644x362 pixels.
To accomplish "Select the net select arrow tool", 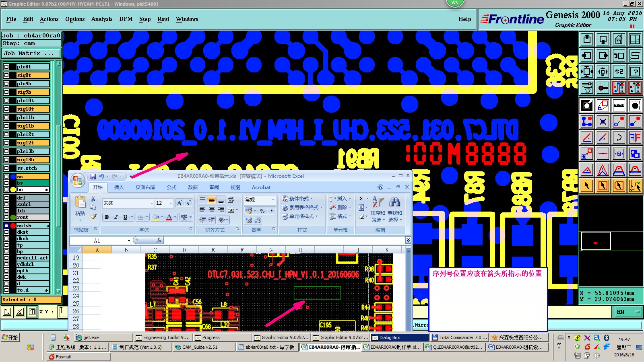I will coord(635,186).
